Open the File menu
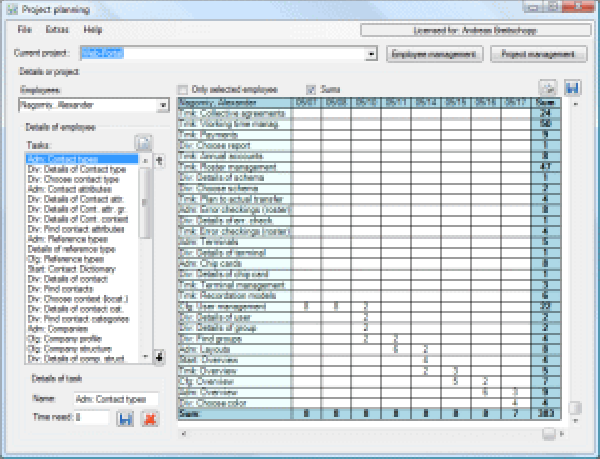This screenshot has width=600, height=459. (x=25, y=31)
